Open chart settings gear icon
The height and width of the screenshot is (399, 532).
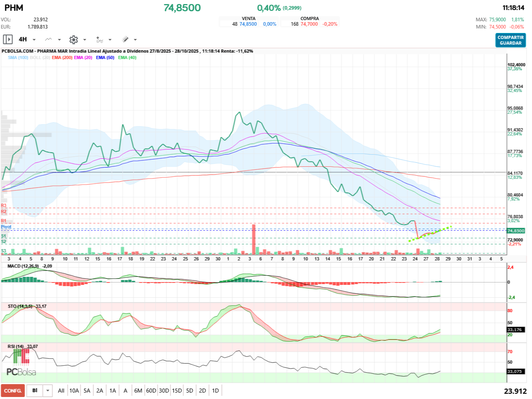tap(73, 39)
